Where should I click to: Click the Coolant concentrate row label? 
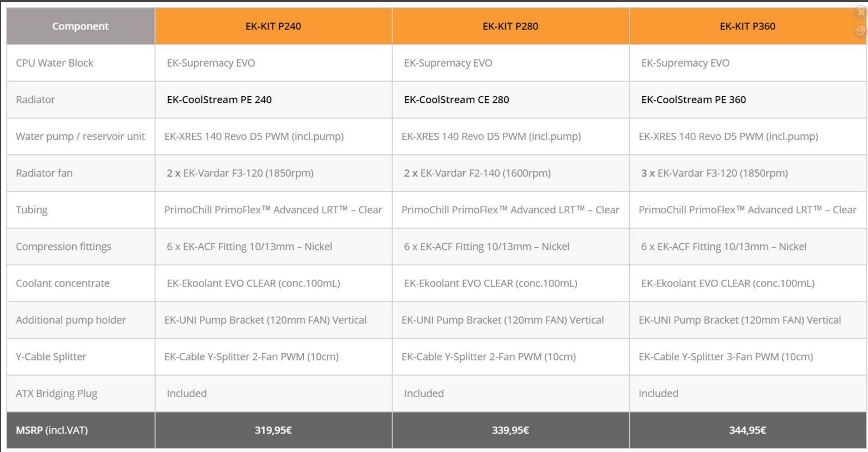[63, 283]
